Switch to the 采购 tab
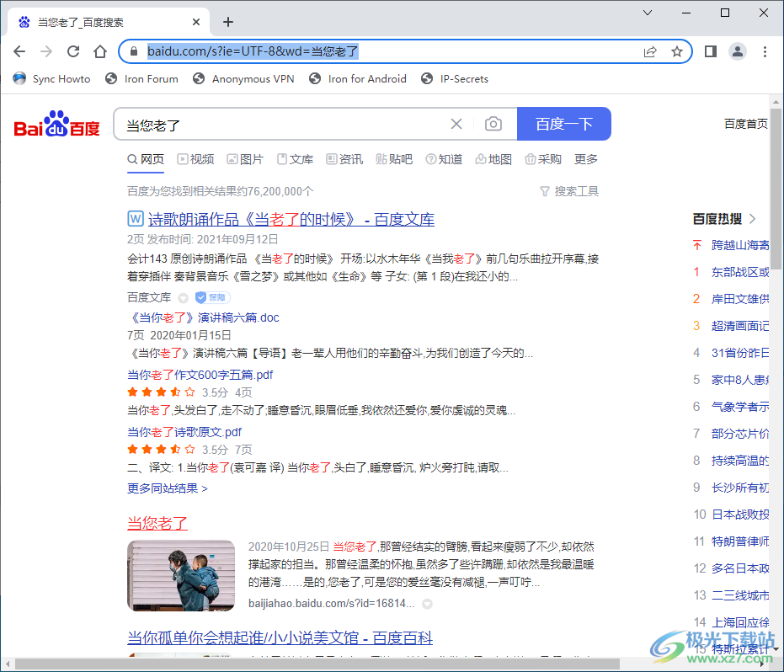 pos(543,159)
